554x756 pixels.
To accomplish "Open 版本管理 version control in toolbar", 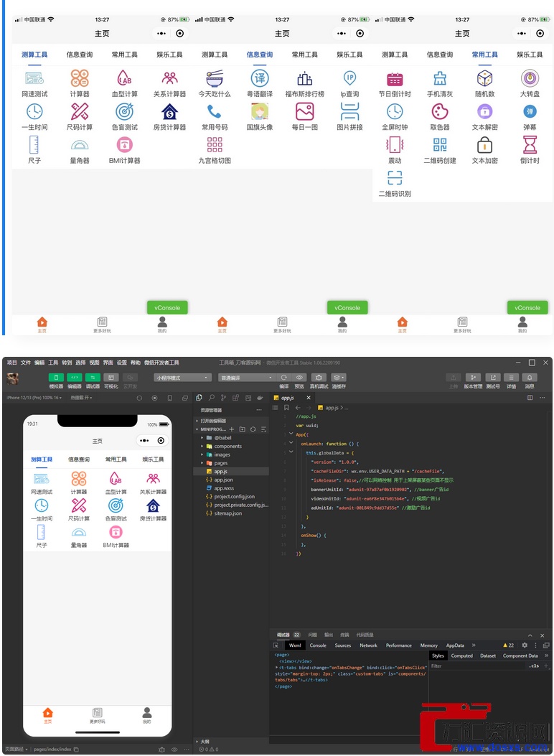I will click(x=473, y=378).
